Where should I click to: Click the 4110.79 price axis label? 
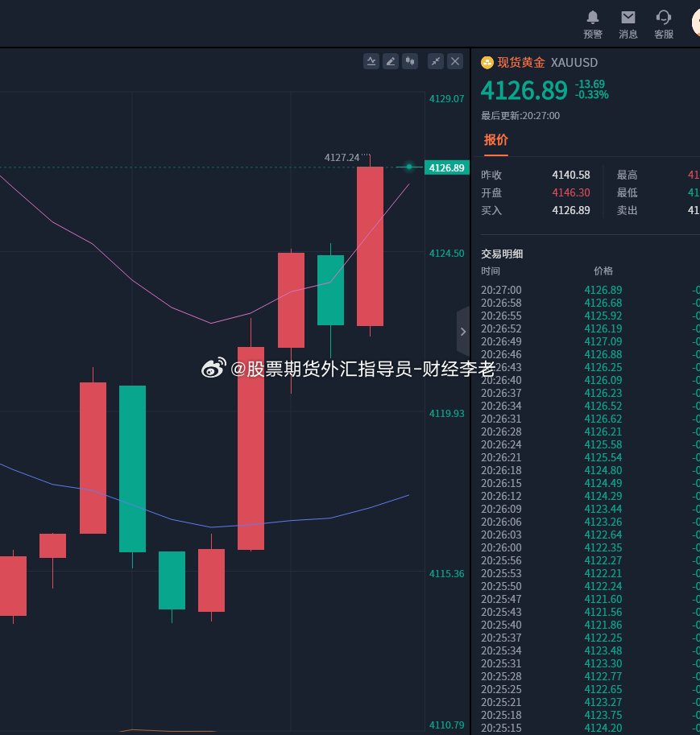click(x=446, y=725)
